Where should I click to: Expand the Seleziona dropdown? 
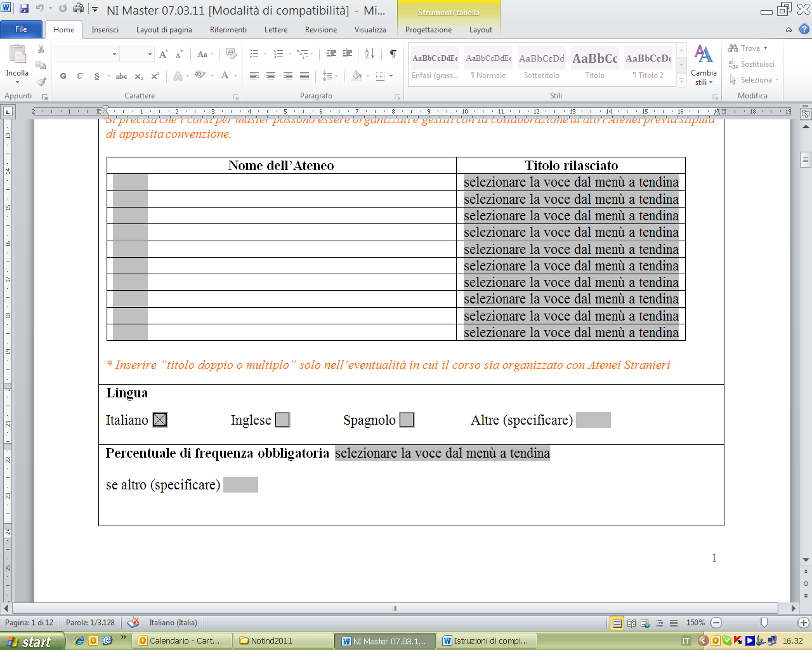(x=754, y=80)
